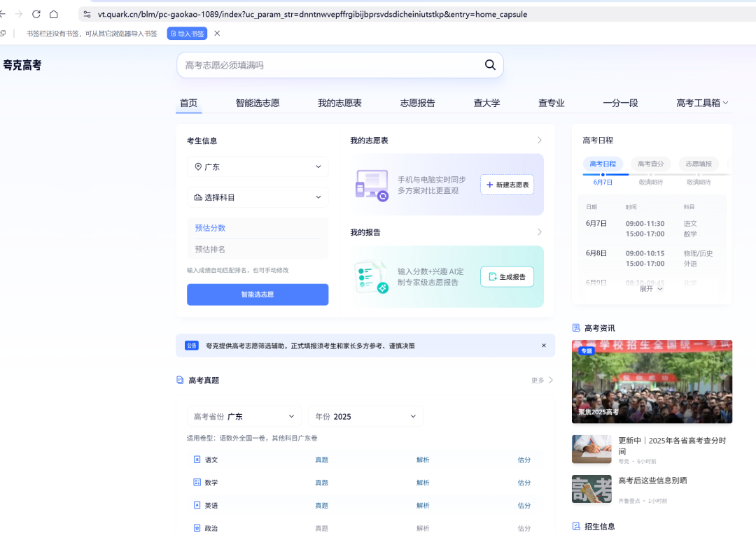756x533 pixels.
Task: Click the 高考后 article thumbnail
Action: pos(591,489)
